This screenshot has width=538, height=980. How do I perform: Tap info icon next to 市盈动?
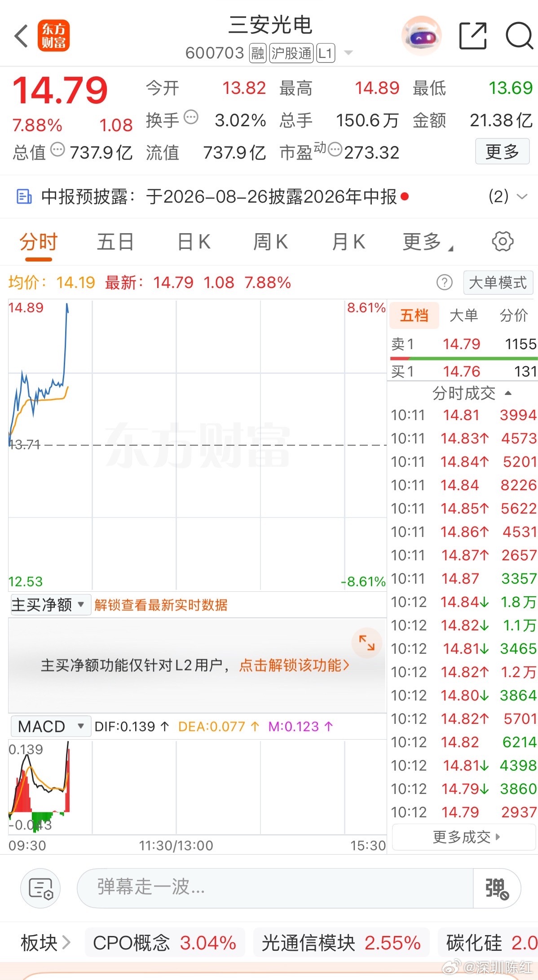tap(335, 150)
